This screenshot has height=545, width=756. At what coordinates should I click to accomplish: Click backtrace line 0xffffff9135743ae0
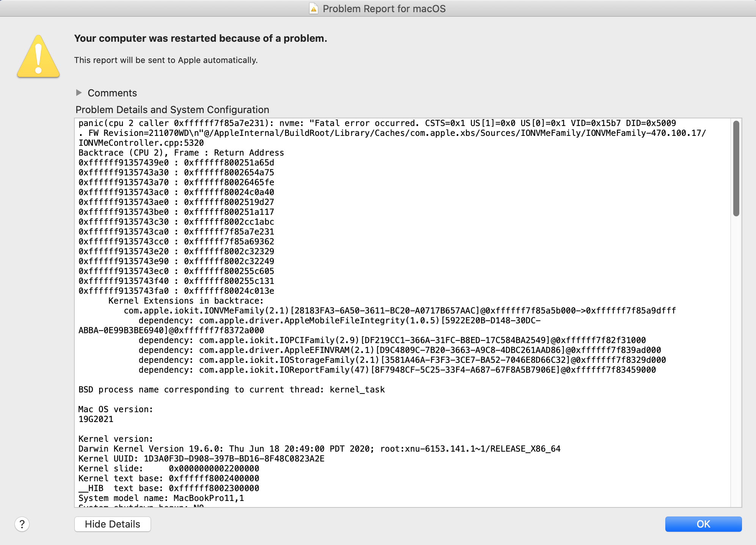point(176,202)
